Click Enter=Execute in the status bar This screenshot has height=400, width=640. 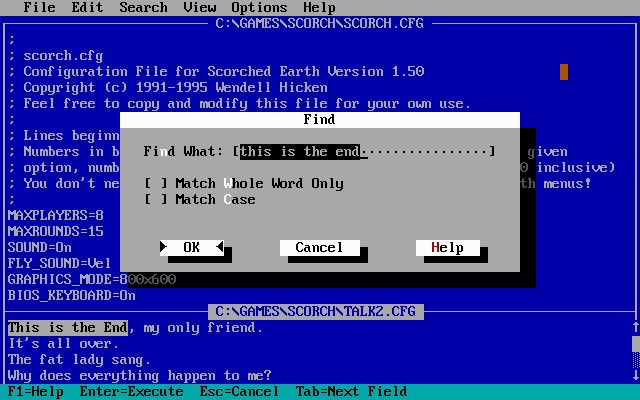pos(131,391)
